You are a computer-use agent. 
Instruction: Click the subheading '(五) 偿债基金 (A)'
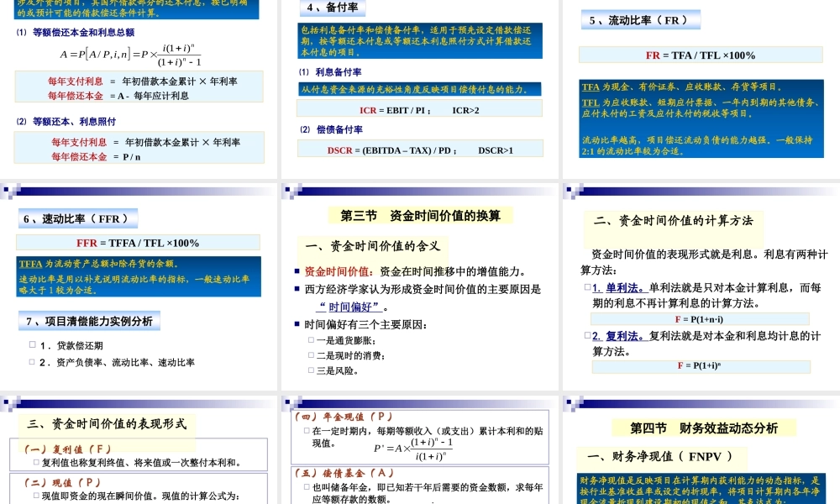coord(344,473)
